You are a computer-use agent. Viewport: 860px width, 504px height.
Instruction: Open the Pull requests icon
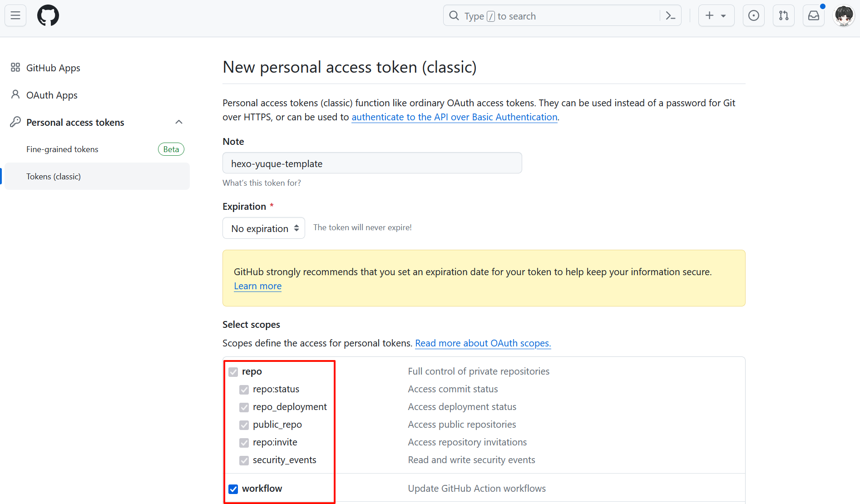(783, 15)
